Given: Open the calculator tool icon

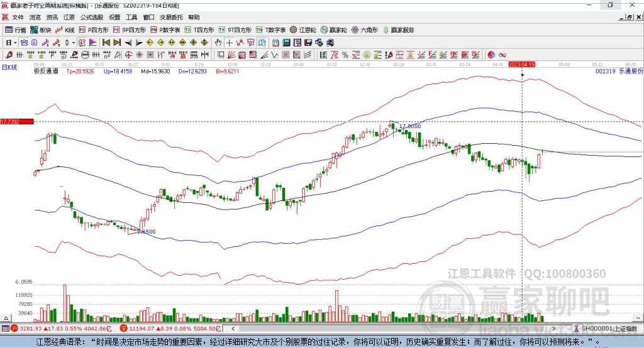Looking at the screenshot, I should [x=286, y=43].
